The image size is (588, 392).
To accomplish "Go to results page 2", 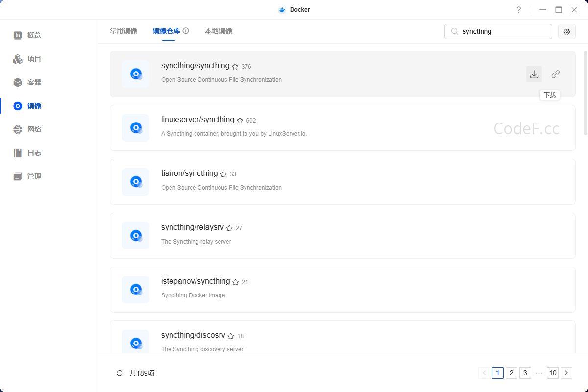I will coord(512,373).
